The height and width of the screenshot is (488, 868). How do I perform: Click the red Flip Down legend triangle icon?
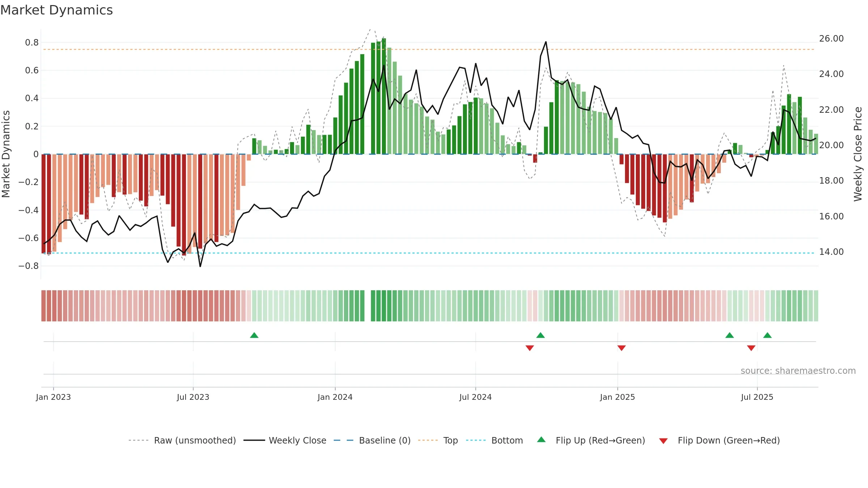click(x=663, y=441)
